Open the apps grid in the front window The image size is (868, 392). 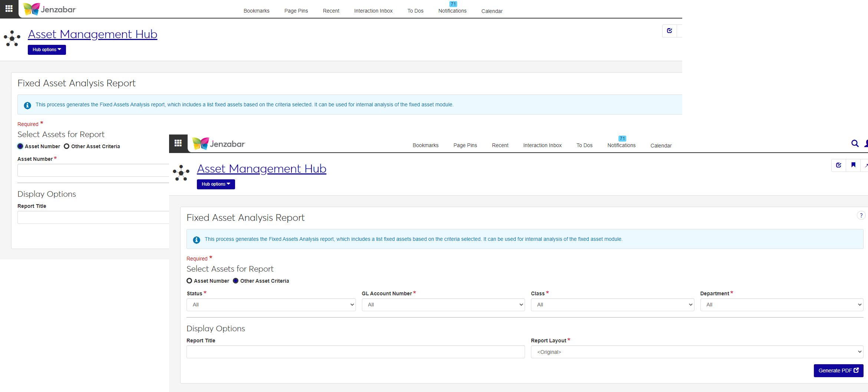click(x=178, y=143)
